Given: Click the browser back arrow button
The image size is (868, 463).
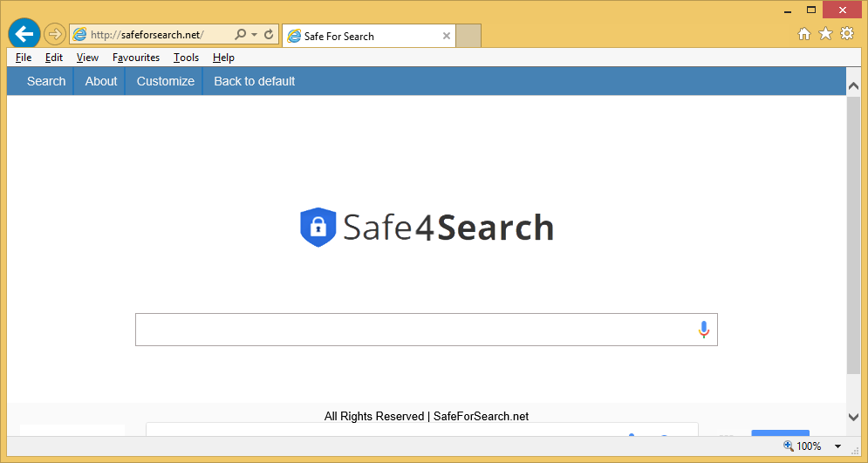Looking at the screenshot, I should click(x=24, y=34).
